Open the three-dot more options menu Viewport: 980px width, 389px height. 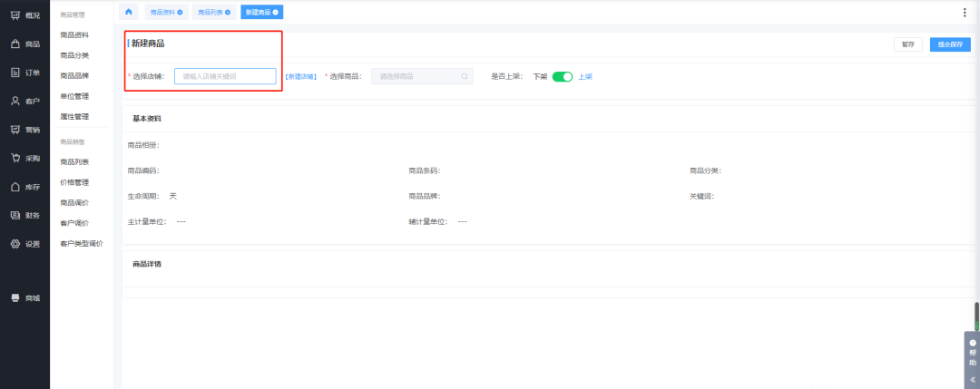(964, 12)
